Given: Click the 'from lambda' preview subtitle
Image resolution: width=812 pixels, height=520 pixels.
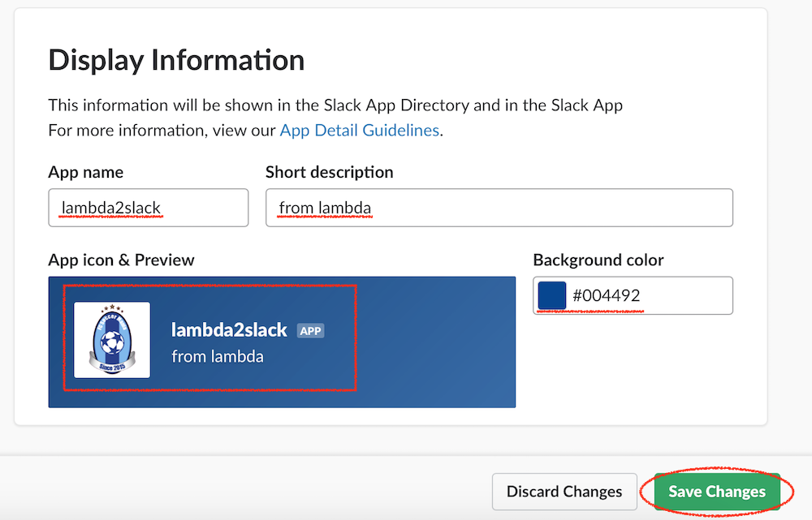Looking at the screenshot, I should 218,356.
